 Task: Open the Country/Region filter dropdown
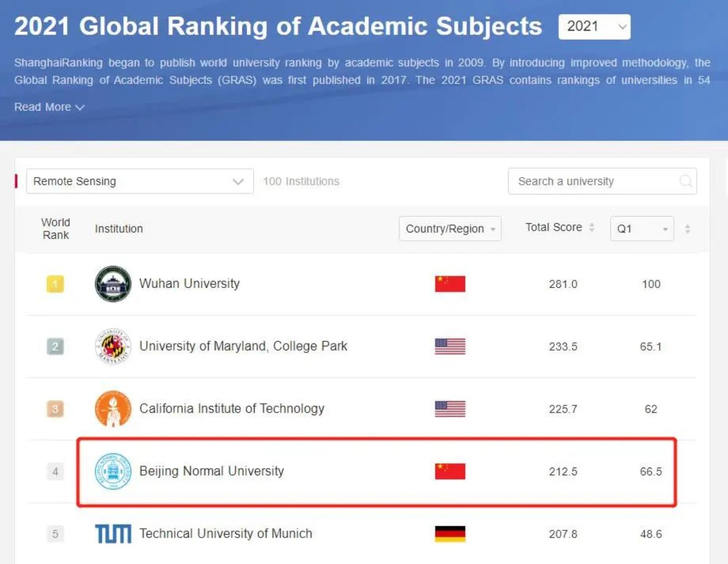449,229
